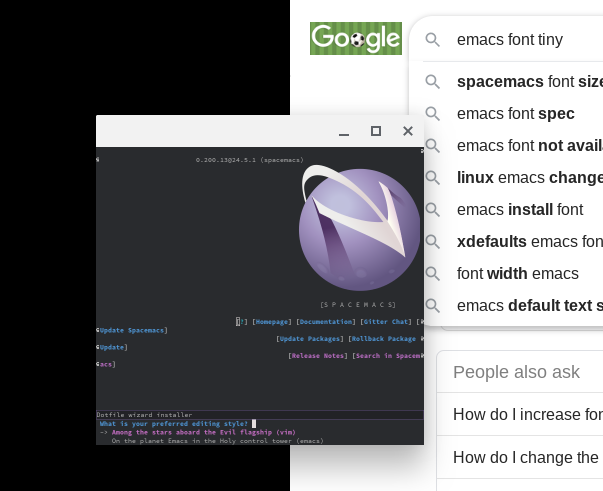Click magnifier icon beside 'emacs font spec'
Image resolution: width=603 pixels, height=491 pixels.
[x=433, y=114]
